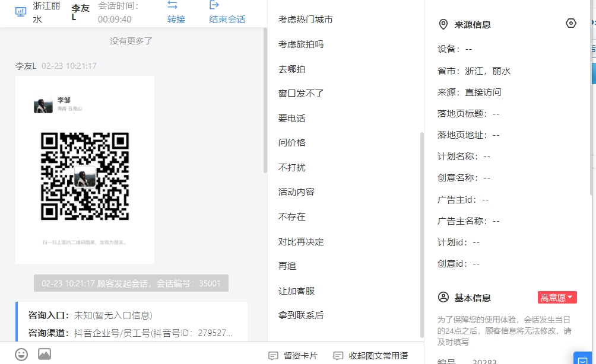
Task: Click the 收起图文常用语 message icon
Action: pos(338,356)
